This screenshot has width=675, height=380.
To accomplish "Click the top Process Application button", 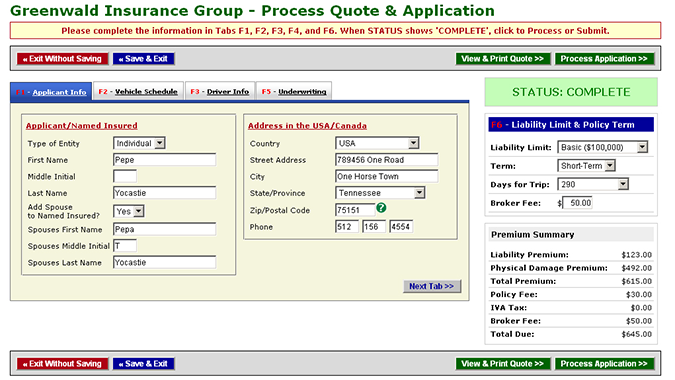I will pos(604,59).
